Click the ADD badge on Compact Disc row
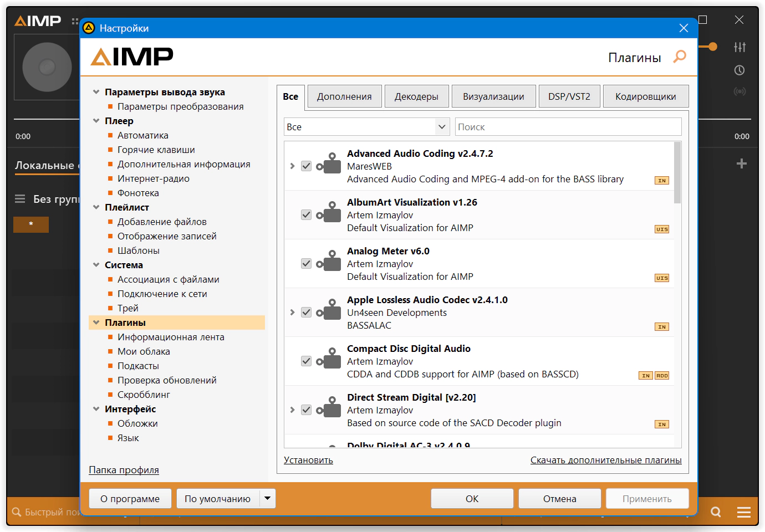Viewport: 765px width, 532px height. pos(662,376)
